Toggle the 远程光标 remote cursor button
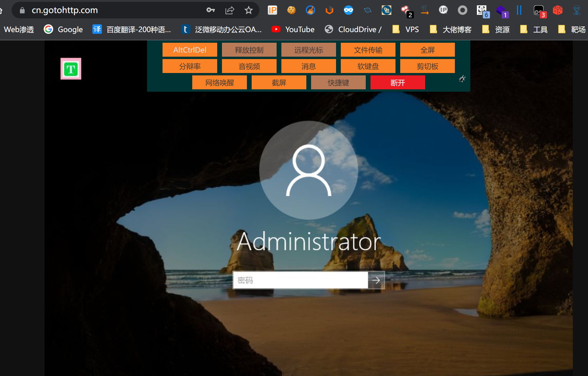This screenshot has height=376, width=588. point(308,50)
